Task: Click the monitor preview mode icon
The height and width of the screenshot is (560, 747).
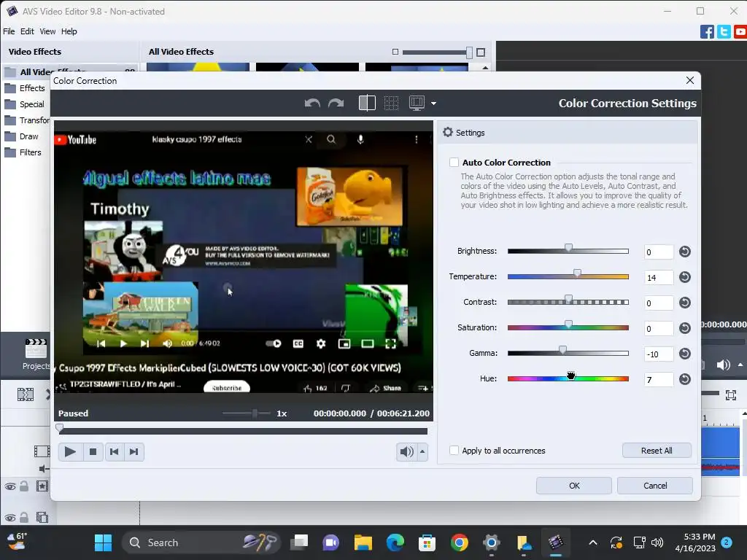Action: [417, 104]
